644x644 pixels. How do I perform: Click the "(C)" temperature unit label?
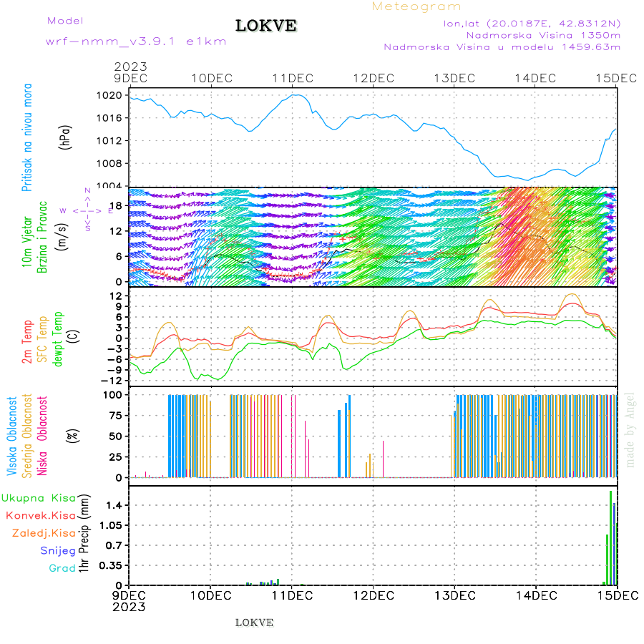point(74,337)
